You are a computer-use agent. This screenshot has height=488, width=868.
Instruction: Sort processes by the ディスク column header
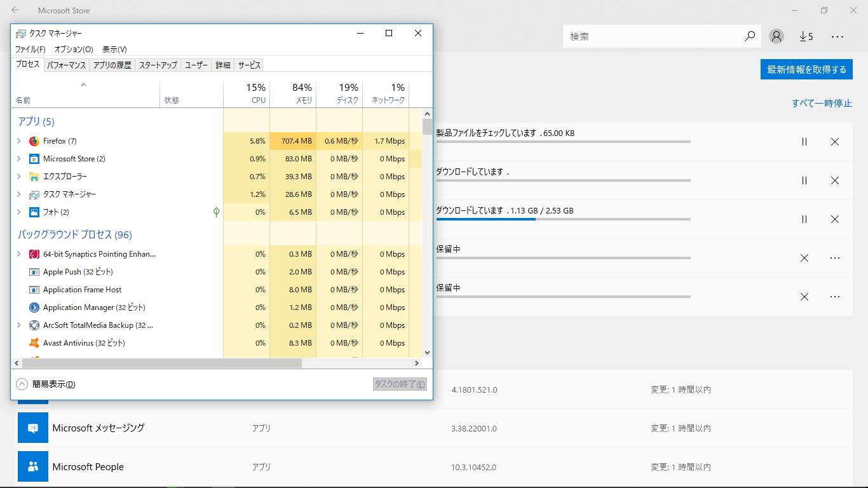[339, 94]
